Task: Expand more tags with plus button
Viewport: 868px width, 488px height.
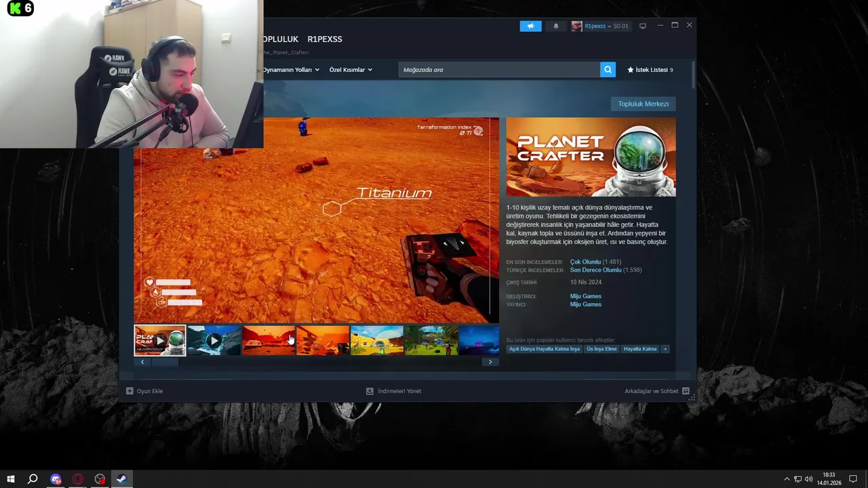Action: click(665, 349)
